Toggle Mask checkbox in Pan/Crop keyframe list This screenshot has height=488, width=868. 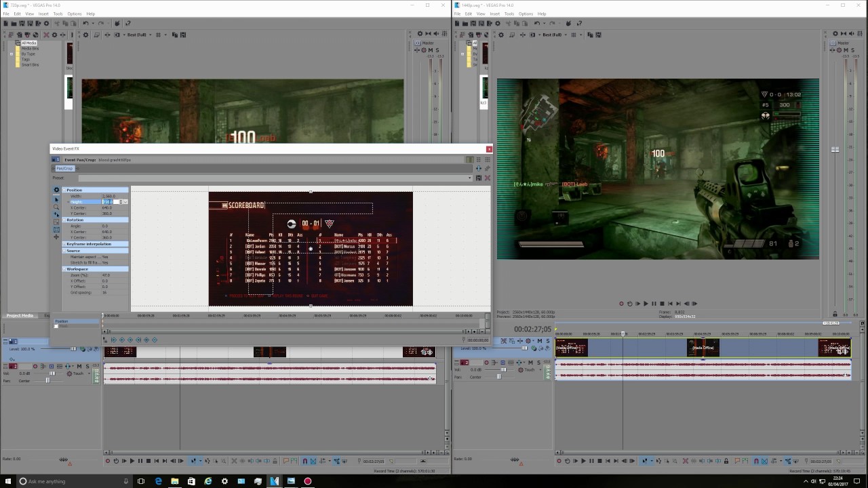[56, 326]
